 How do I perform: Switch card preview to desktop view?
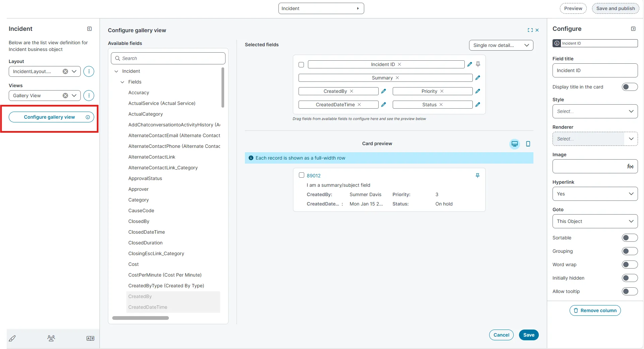pyautogui.click(x=515, y=144)
